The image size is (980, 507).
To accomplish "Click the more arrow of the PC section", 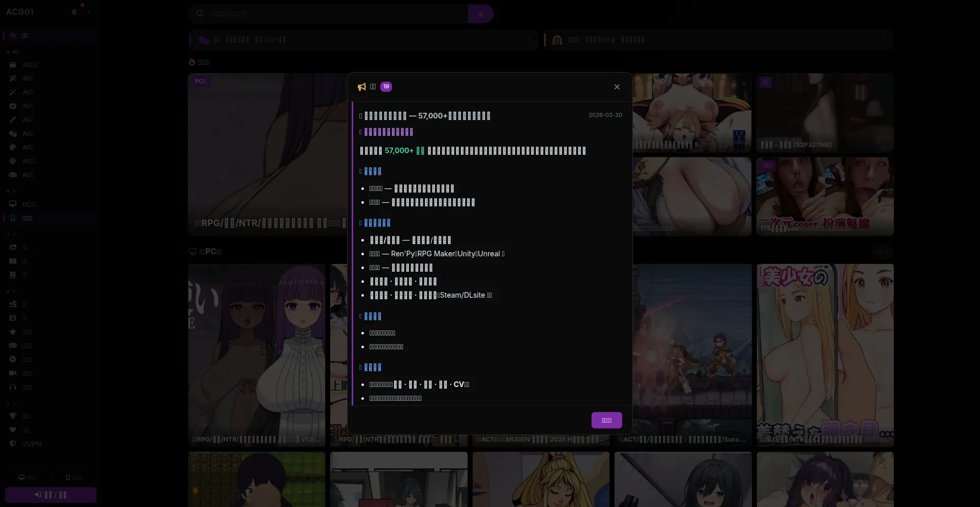I will tap(883, 252).
